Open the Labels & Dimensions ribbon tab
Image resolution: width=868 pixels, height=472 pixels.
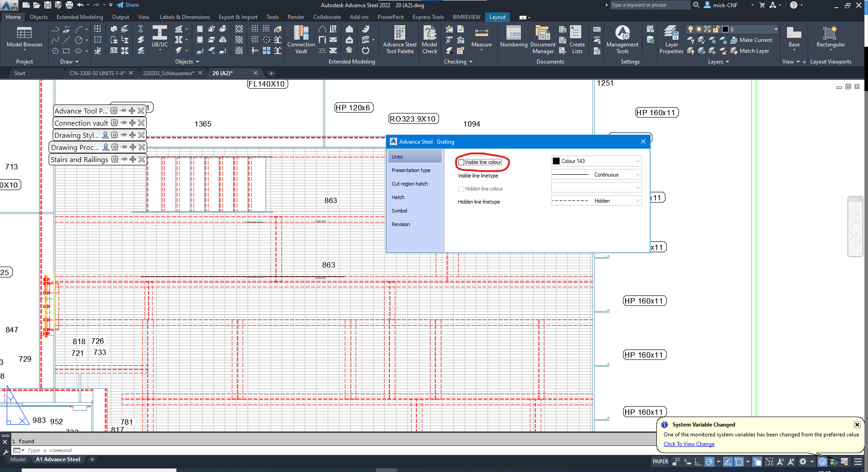click(185, 17)
